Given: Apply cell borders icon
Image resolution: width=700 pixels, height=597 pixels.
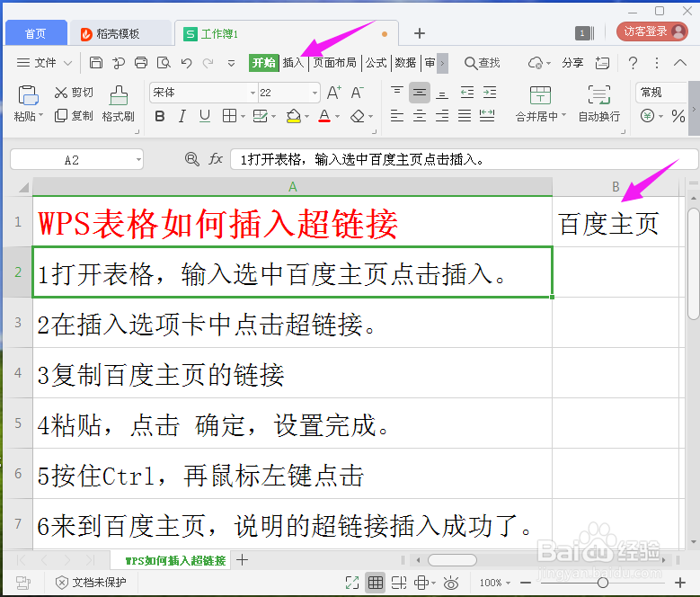Looking at the screenshot, I should point(229,116).
